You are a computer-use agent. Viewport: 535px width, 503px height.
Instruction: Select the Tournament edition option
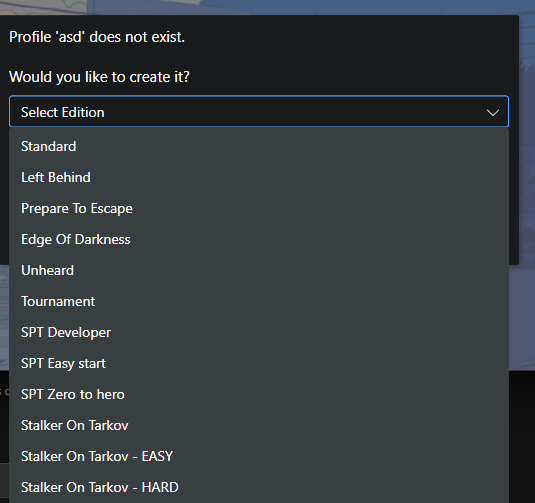tap(259, 302)
